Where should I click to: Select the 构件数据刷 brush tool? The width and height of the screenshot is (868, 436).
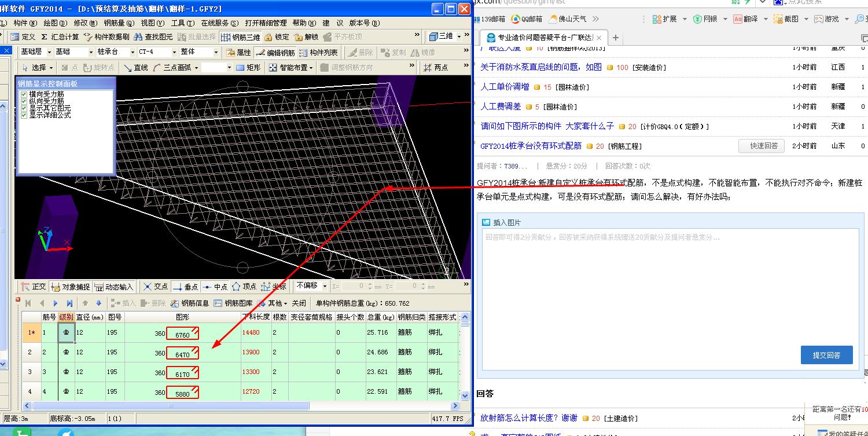click(x=106, y=37)
